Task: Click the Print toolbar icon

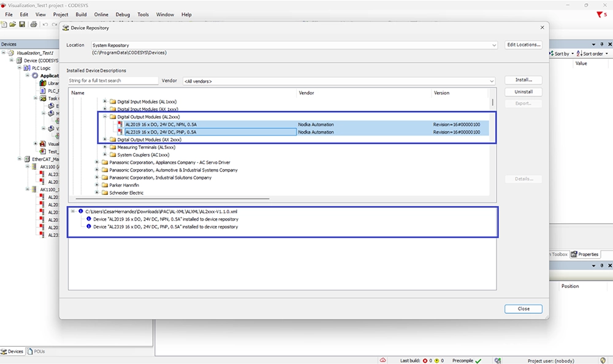Action: 34,25
